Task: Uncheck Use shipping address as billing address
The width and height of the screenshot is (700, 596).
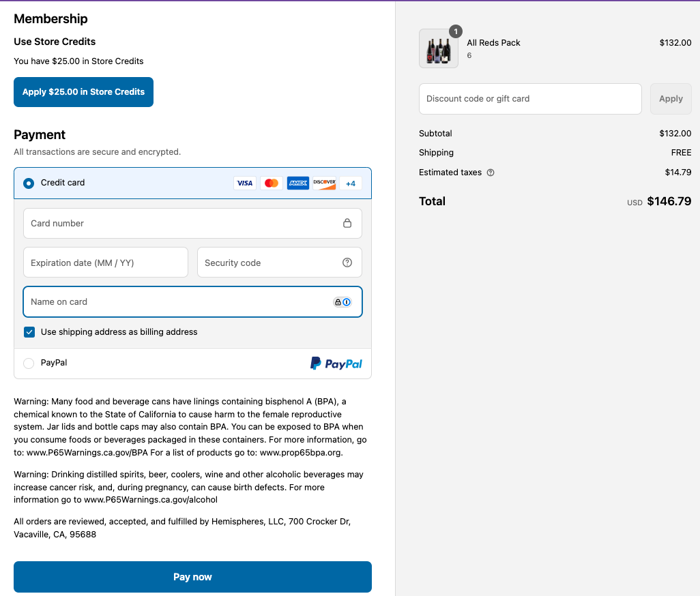Action: pyautogui.click(x=29, y=332)
